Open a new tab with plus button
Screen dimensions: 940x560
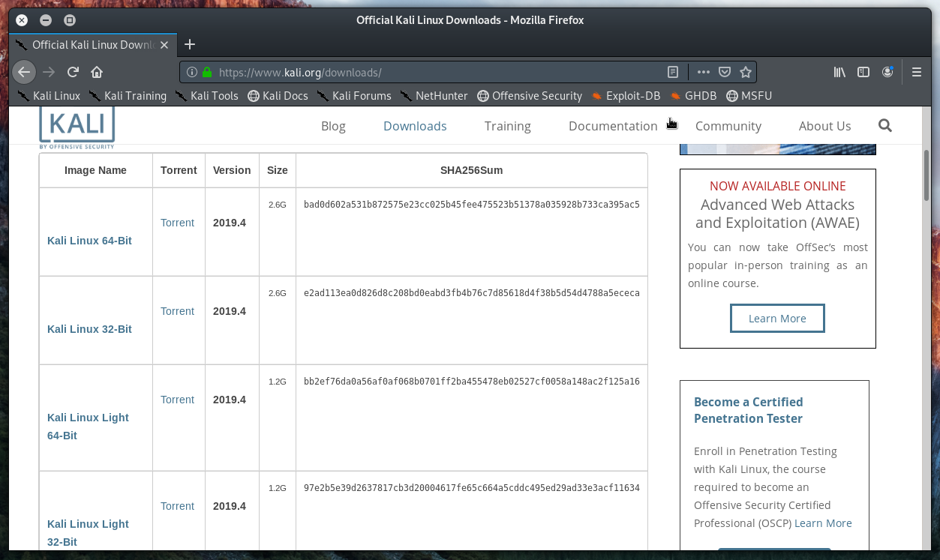tap(190, 44)
